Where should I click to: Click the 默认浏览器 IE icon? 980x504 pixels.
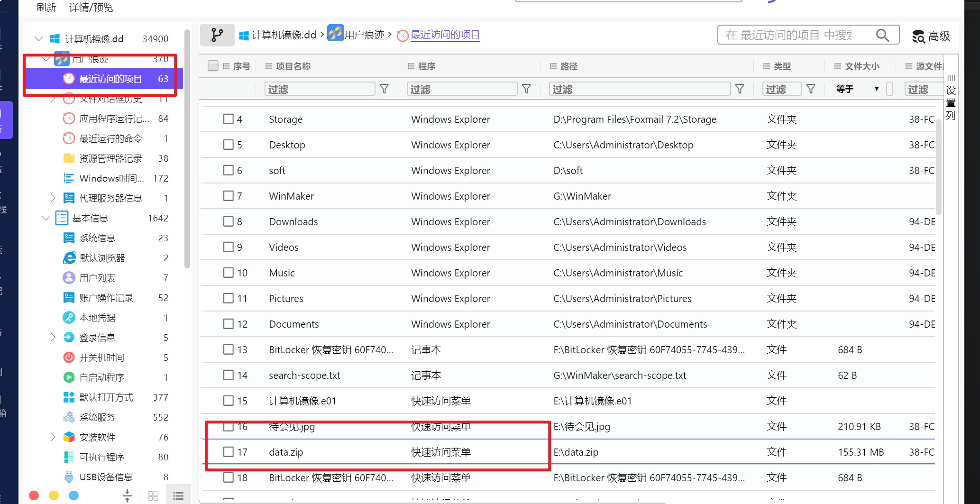coord(69,258)
